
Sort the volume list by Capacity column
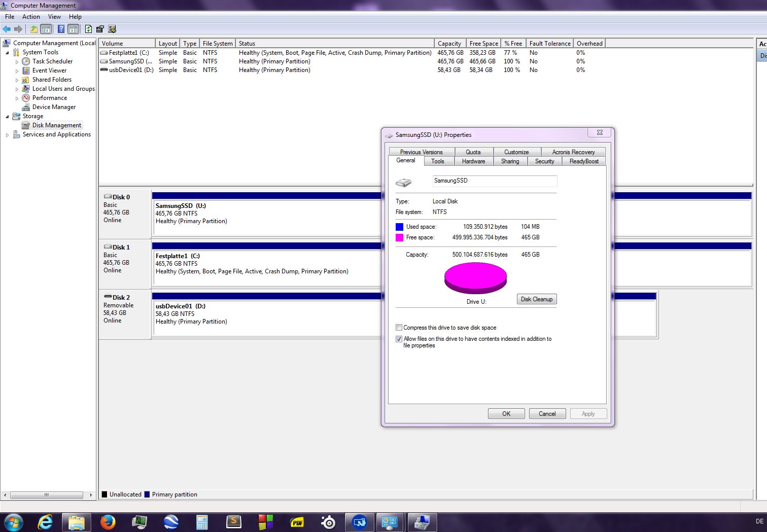450,44
